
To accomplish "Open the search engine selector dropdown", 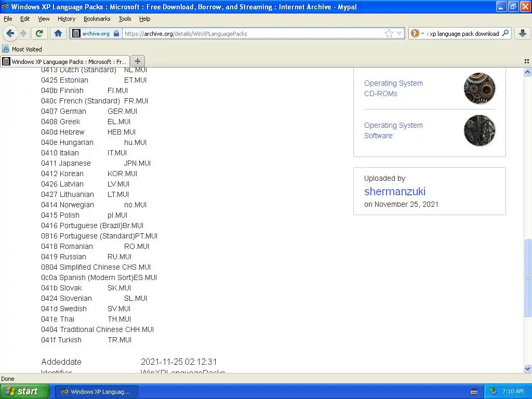I will [417, 33].
